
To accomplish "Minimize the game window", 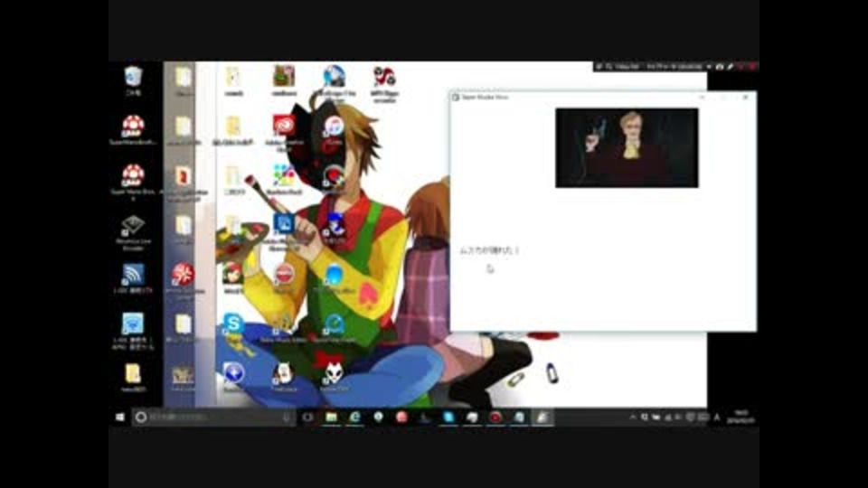I will click(702, 97).
